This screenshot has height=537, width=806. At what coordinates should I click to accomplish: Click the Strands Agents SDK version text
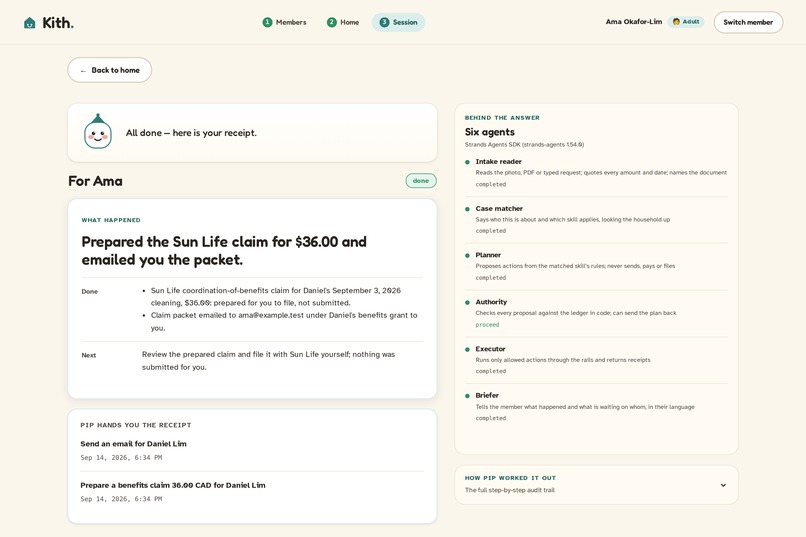(524, 144)
